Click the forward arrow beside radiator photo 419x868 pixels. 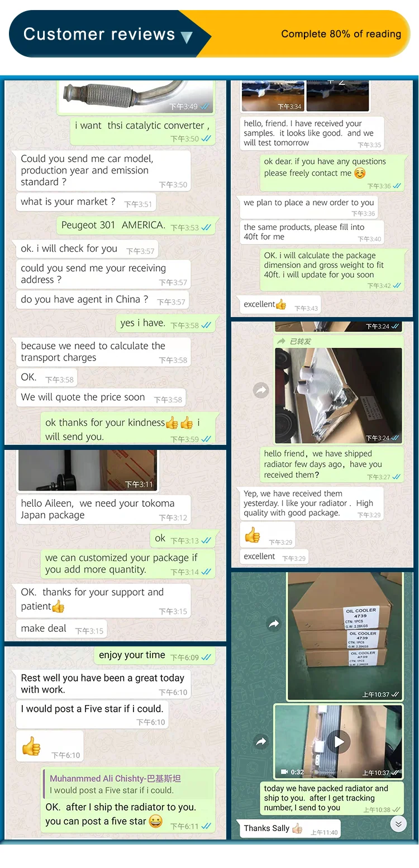pyautogui.click(x=261, y=390)
